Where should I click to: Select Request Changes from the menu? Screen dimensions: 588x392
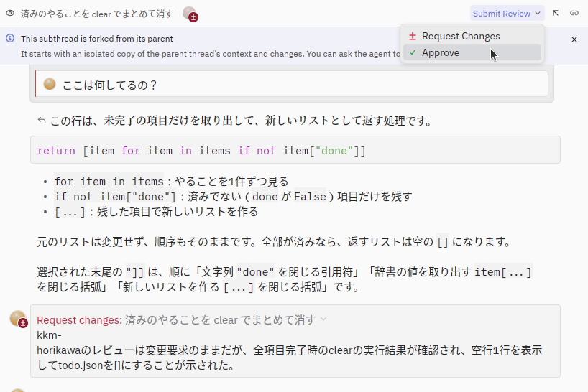(472, 37)
